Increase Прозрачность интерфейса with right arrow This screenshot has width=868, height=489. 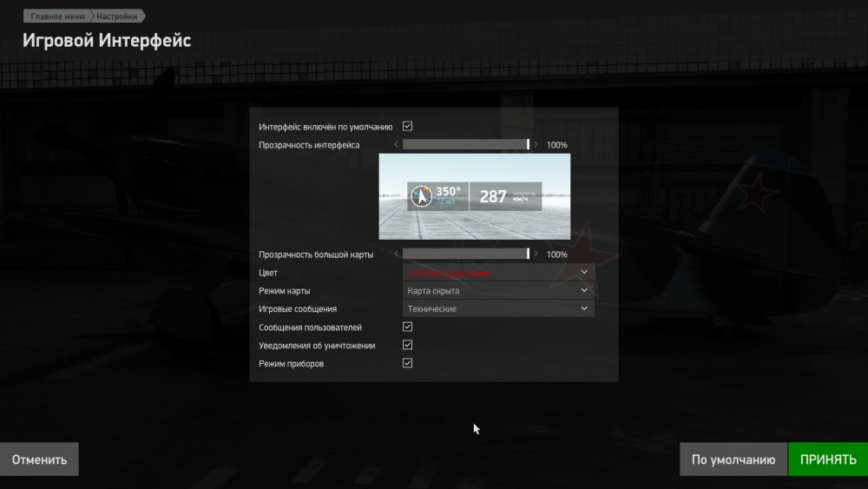pos(536,144)
